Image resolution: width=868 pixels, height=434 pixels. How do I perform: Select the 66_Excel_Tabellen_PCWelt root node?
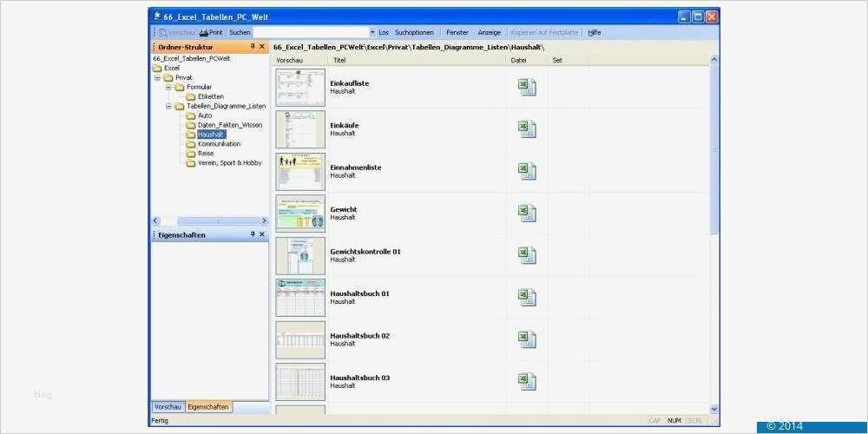point(192,58)
